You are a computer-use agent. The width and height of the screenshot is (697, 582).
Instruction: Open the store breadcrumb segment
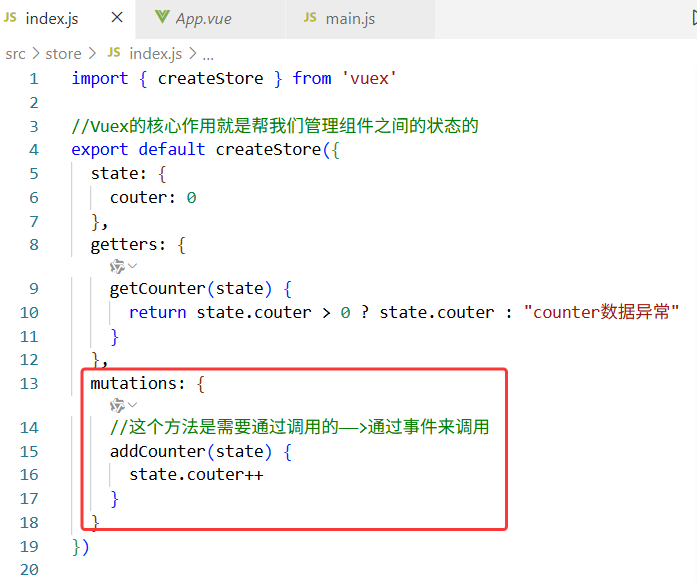[x=63, y=54]
